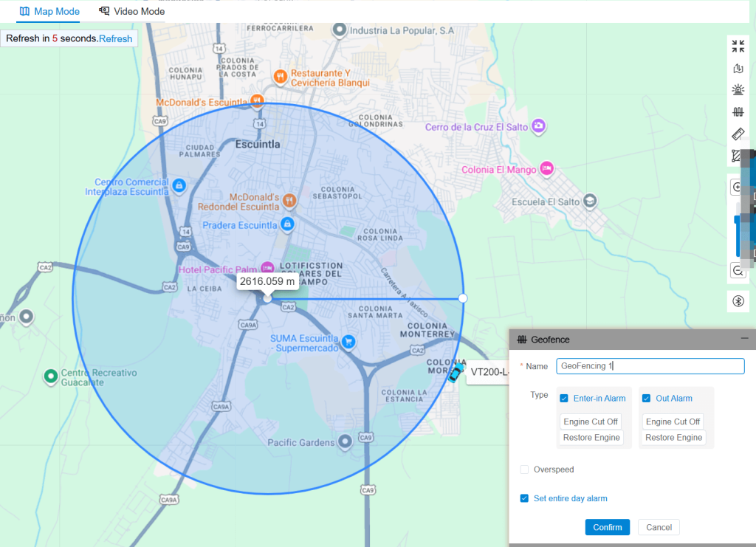This screenshot has width=756, height=547.
Task: Select the geofence tool icon
Action: tap(738, 111)
